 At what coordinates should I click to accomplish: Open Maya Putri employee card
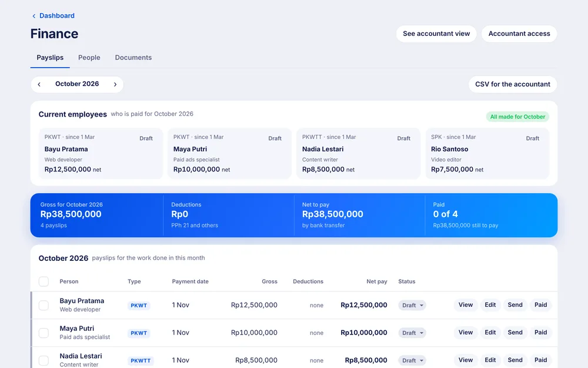point(229,154)
